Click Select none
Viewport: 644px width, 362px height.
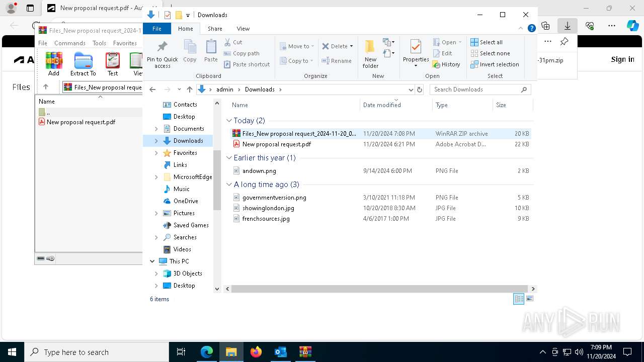coord(490,53)
